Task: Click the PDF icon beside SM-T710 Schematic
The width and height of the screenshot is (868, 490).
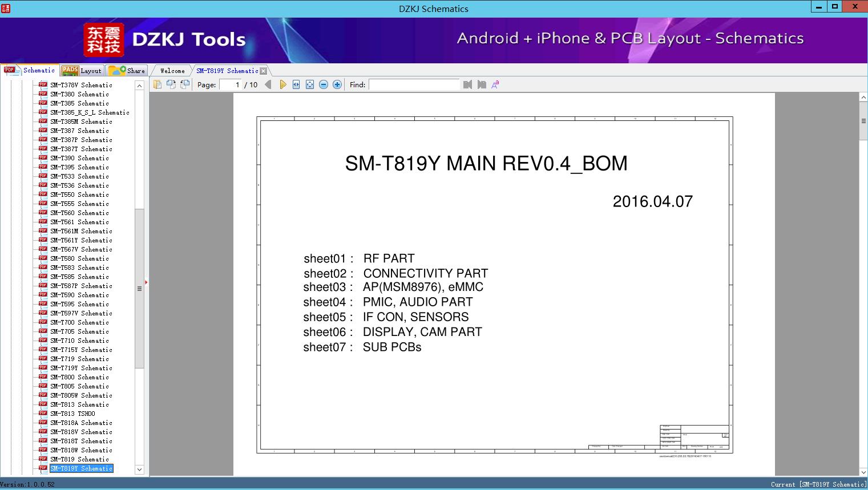Action: tap(43, 340)
